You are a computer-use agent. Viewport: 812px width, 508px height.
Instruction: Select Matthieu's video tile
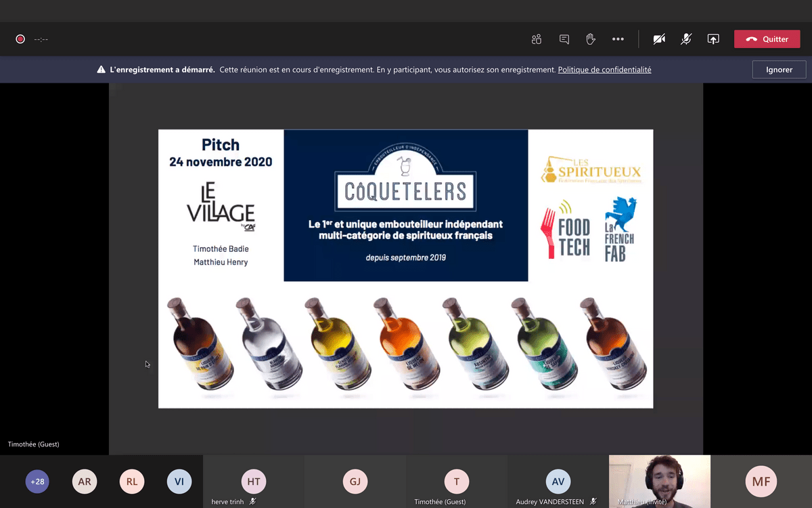point(660,482)
